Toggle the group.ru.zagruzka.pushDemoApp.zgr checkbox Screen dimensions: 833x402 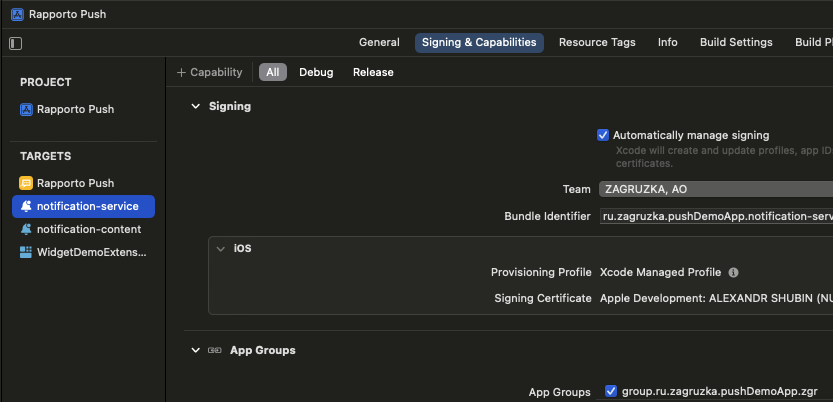(x=611, y=391)
